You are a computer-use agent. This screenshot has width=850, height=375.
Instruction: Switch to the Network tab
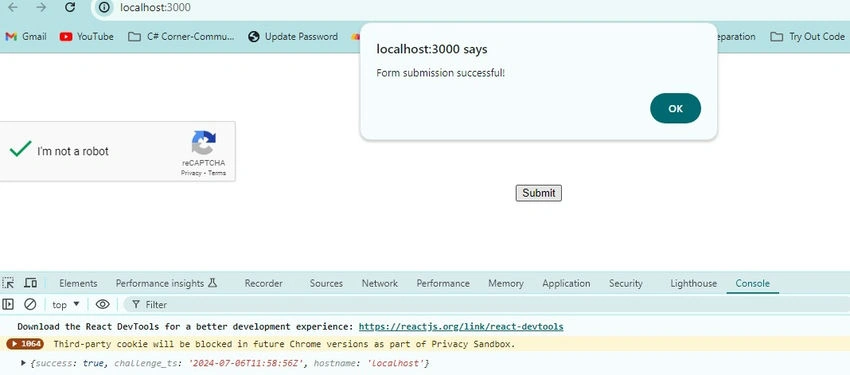[379, 283]
